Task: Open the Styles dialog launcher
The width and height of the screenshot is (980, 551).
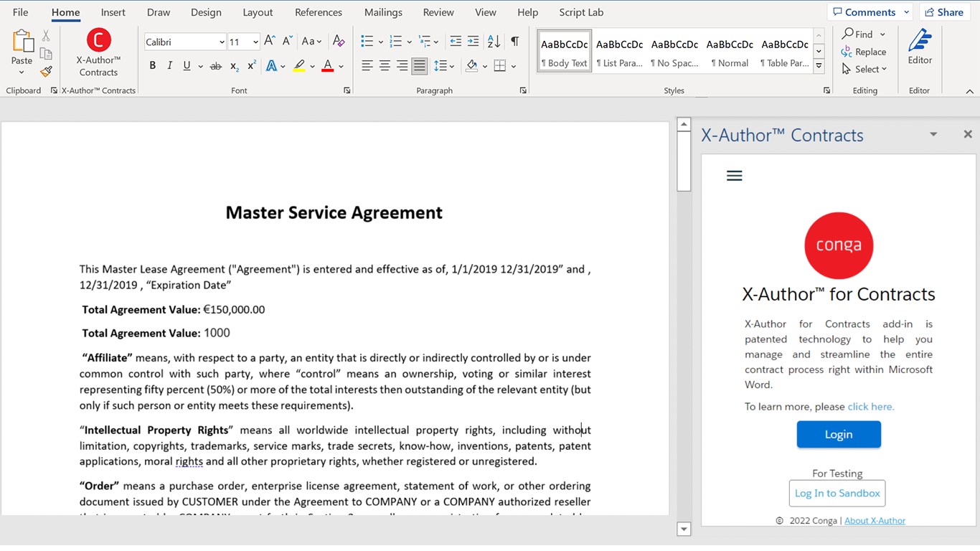Action: pos(826,91)
